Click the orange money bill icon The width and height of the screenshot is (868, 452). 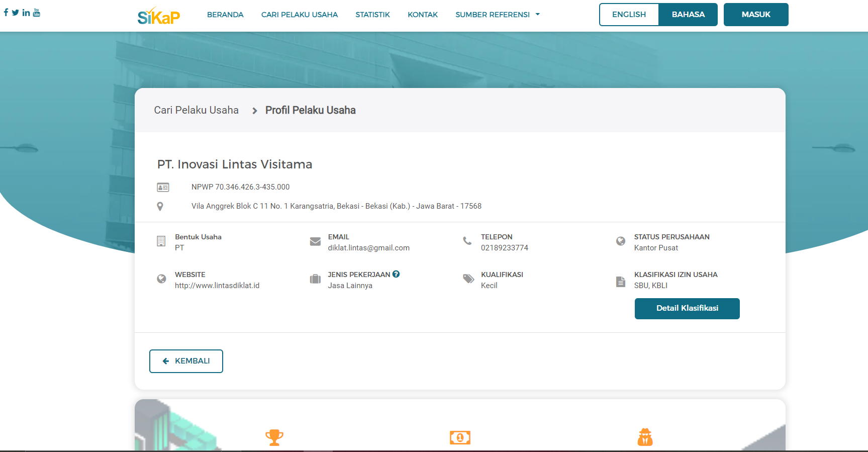click(x=460, y=438)
